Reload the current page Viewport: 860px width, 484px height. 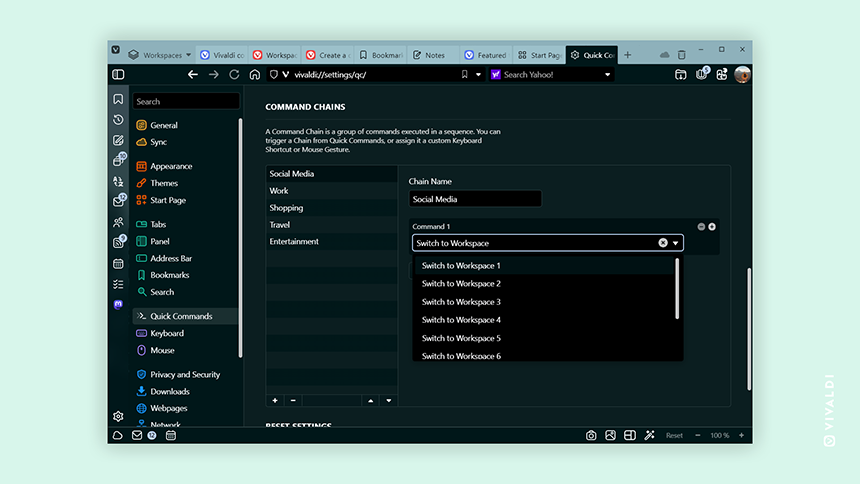tap(234, 75)
